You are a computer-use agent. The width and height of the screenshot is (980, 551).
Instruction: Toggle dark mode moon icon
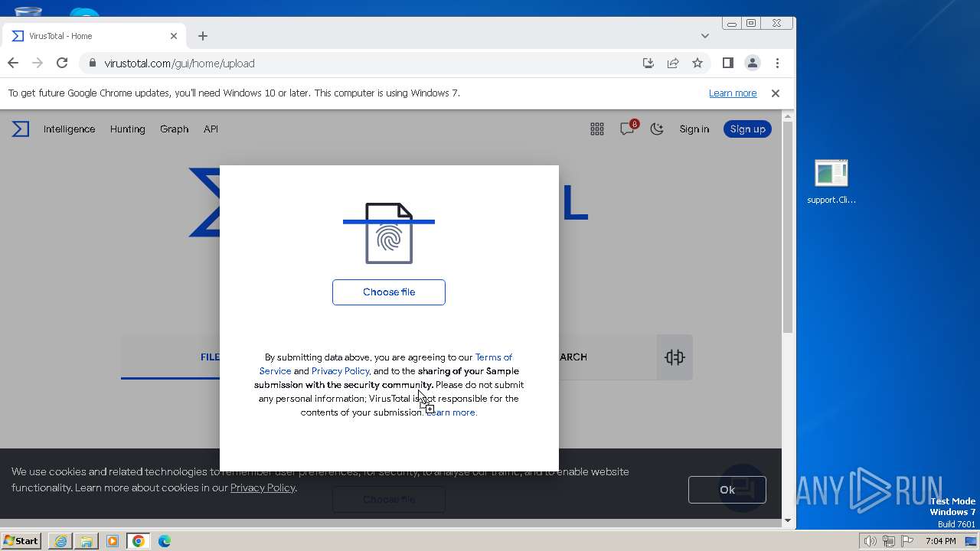[657, 129]
